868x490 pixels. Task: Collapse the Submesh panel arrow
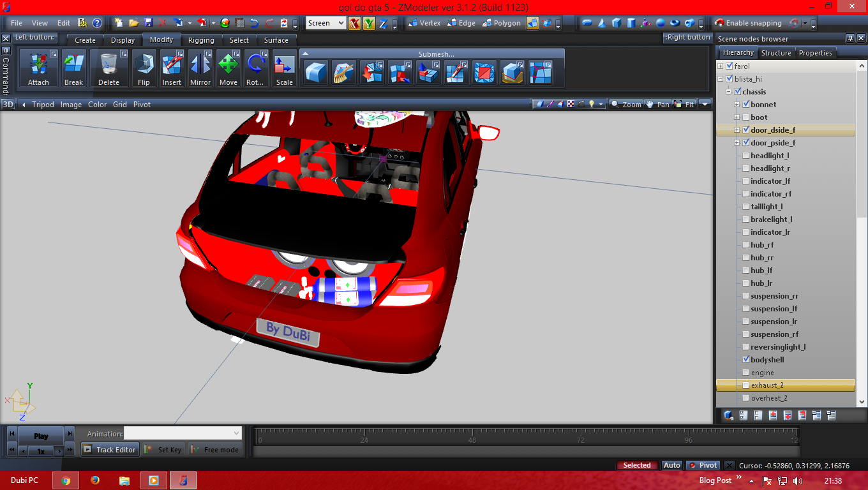pyautogui.click(x=305, y=54)
